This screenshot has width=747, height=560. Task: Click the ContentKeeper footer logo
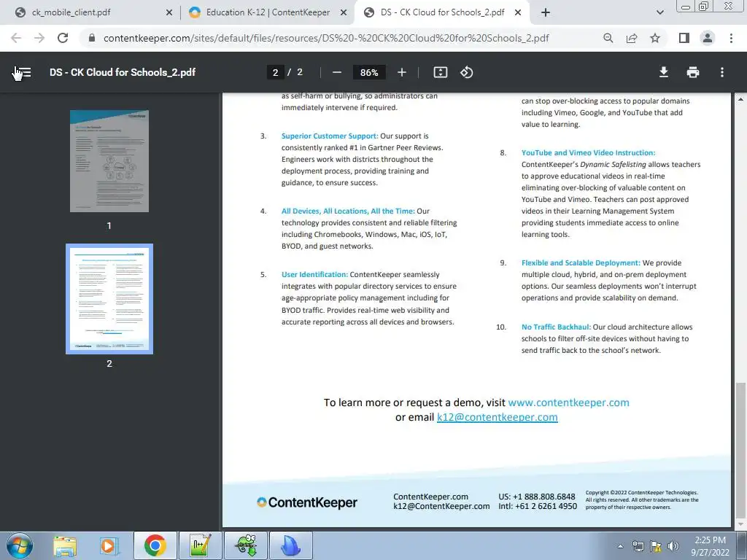[307, 502]
